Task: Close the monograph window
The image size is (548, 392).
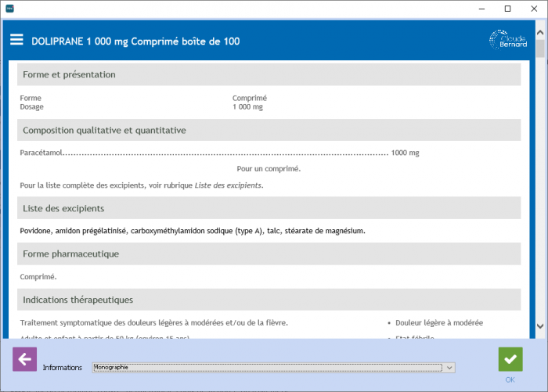Action: [x=534, y=9]
